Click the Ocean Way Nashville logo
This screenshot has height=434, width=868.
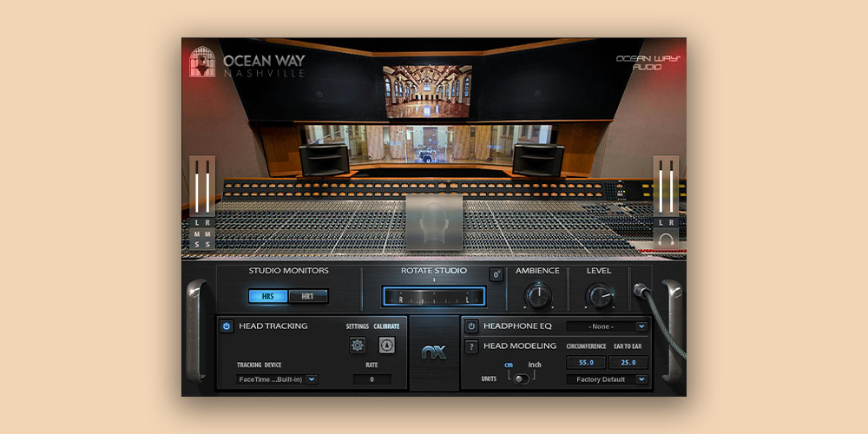click(248, 65)
